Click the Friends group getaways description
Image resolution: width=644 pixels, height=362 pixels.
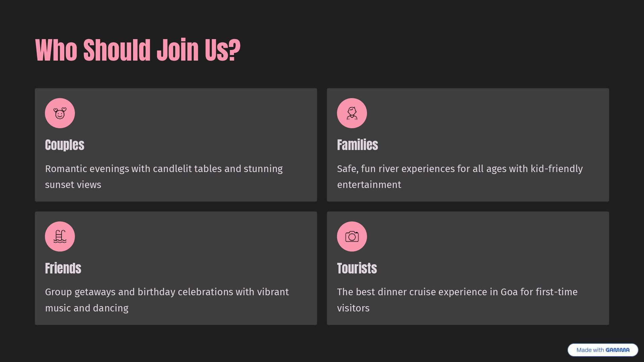tap(167, 300)
